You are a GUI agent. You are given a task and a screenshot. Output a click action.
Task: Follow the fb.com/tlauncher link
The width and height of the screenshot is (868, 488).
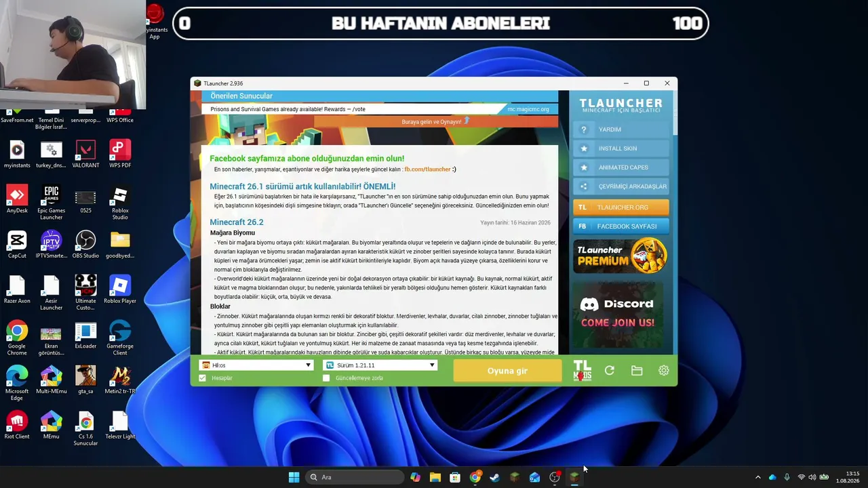pos(428,169)
